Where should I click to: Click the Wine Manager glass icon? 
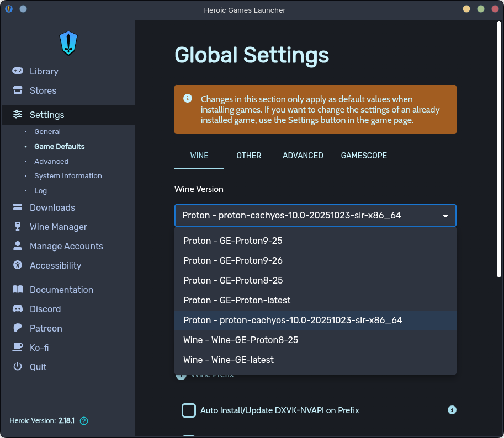(x=18, y=227)
